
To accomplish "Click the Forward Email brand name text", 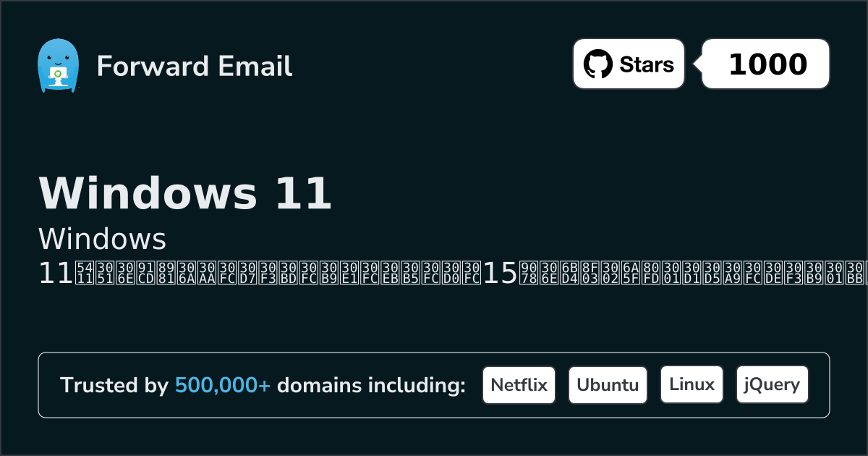I will pos(195,67).
